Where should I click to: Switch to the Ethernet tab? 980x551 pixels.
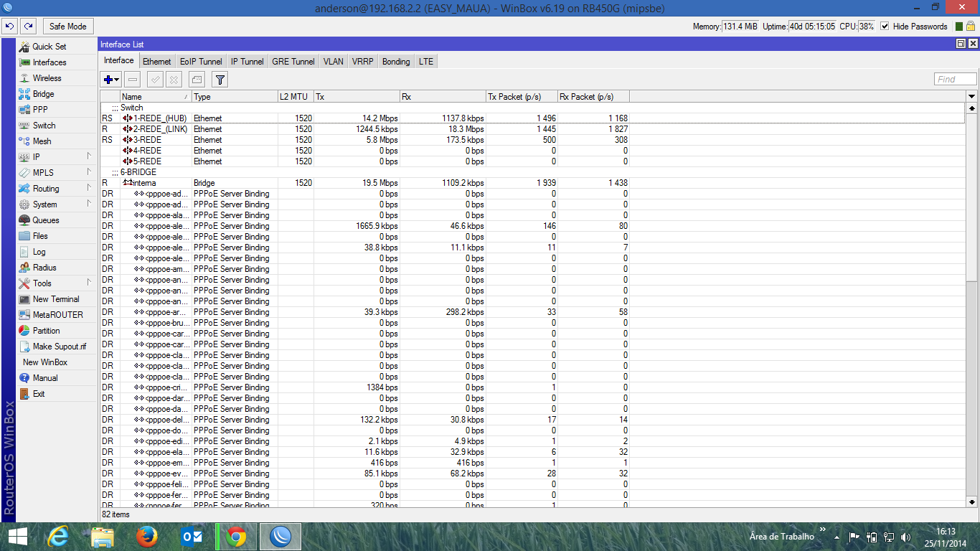click(x=157, y=62)
